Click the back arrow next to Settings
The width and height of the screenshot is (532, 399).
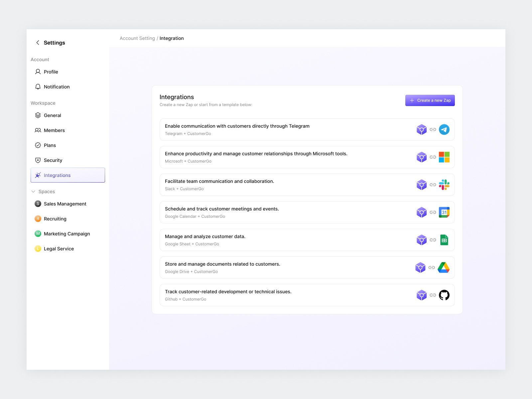(x=38, y=43)
